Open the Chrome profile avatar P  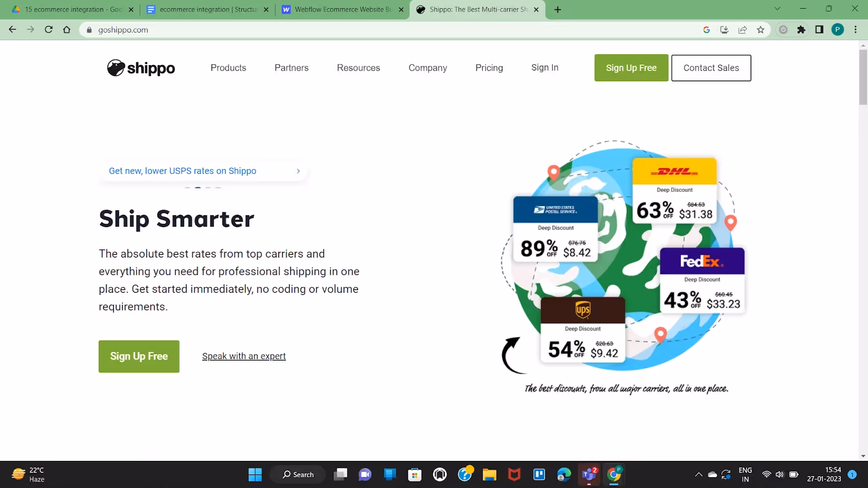[x=838, y=30]
